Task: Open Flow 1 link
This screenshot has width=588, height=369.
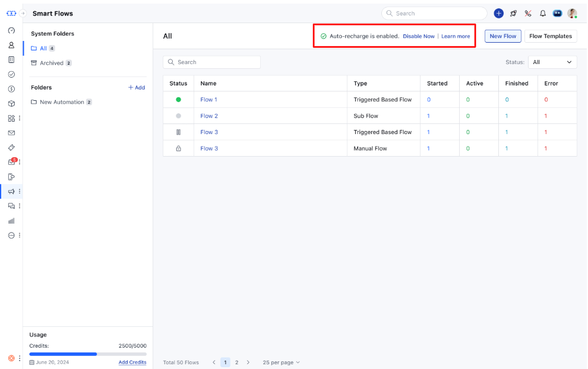Action: pos(208,100)
